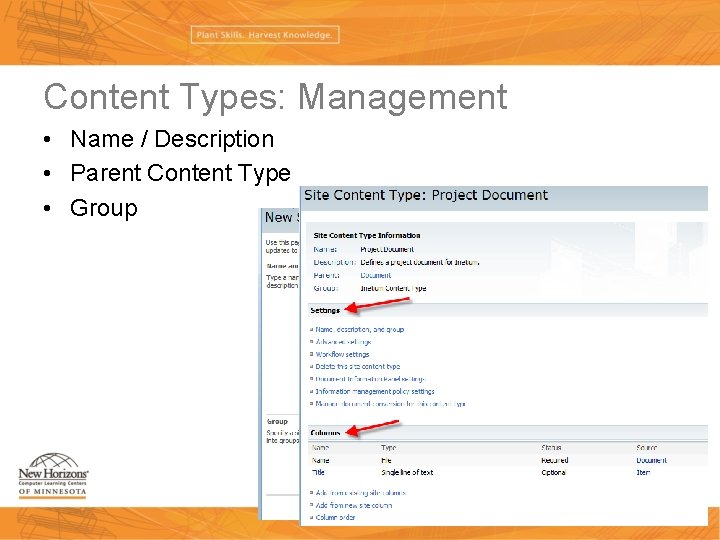This screenshot has width=720, height=540.
Task: Click the 'Parent Content Type' bullet
Action: (x=180, y=174)
